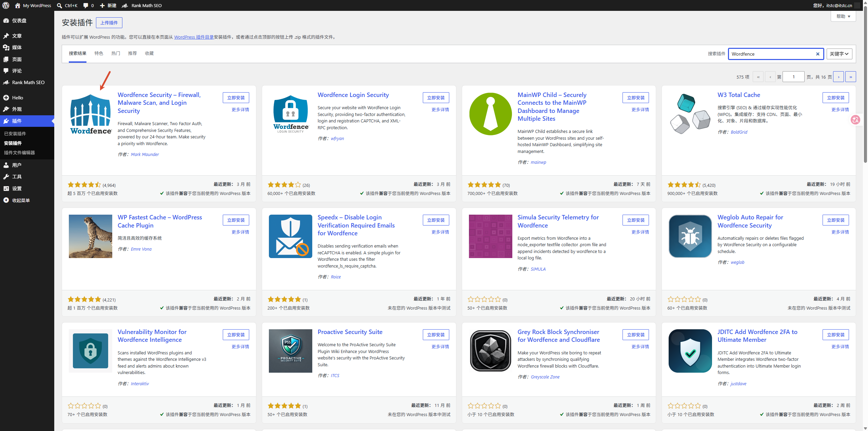The width and height of the screenshot is (868, 431).
Task: View 更多详情 for Wordfence Security
Action: pyautogui.click(x=240, y=110)
